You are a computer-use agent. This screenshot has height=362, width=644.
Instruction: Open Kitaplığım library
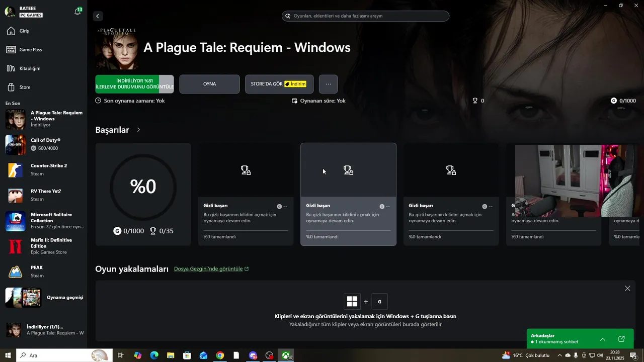30,68
